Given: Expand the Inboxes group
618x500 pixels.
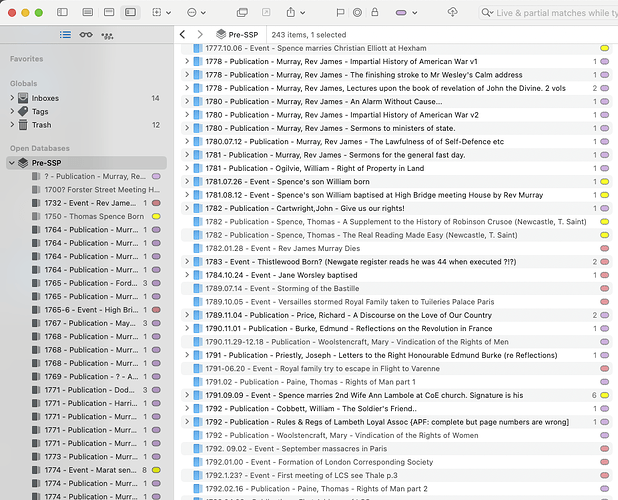Looking at the screenshot, I should pyautogui.click(x=12, y=98).
